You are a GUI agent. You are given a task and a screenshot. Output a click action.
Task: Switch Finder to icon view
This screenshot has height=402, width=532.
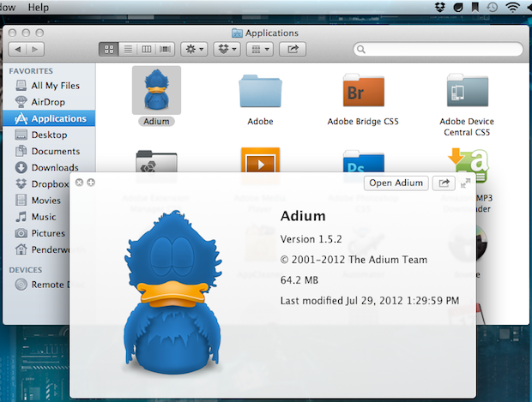coord(109,50)
